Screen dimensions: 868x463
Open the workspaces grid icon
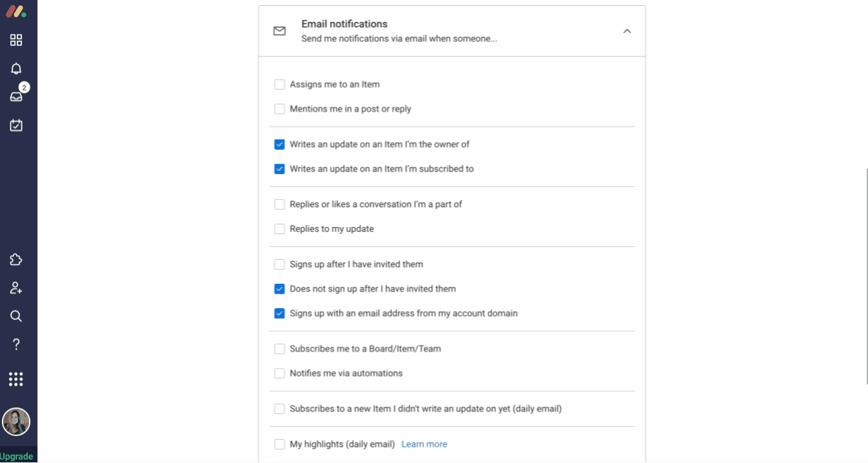16,40
